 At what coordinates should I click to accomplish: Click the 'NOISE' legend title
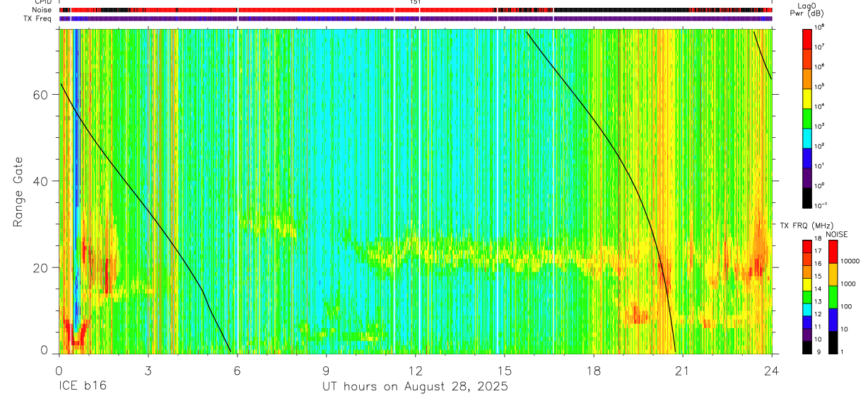(x=837, y=234)
